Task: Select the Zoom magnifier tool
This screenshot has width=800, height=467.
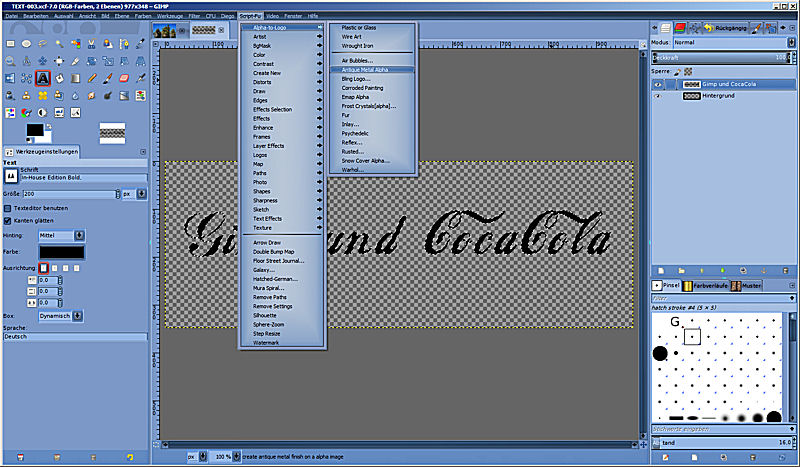Action: 10,61
